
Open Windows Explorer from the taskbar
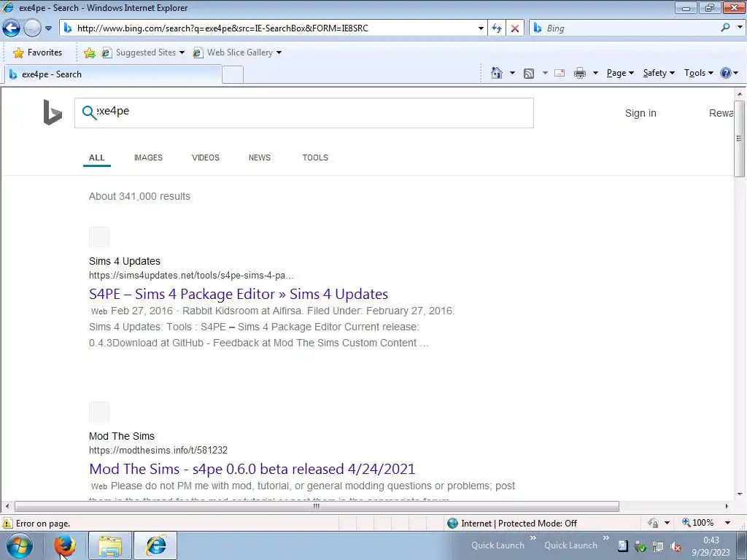[x=110, y=545]
